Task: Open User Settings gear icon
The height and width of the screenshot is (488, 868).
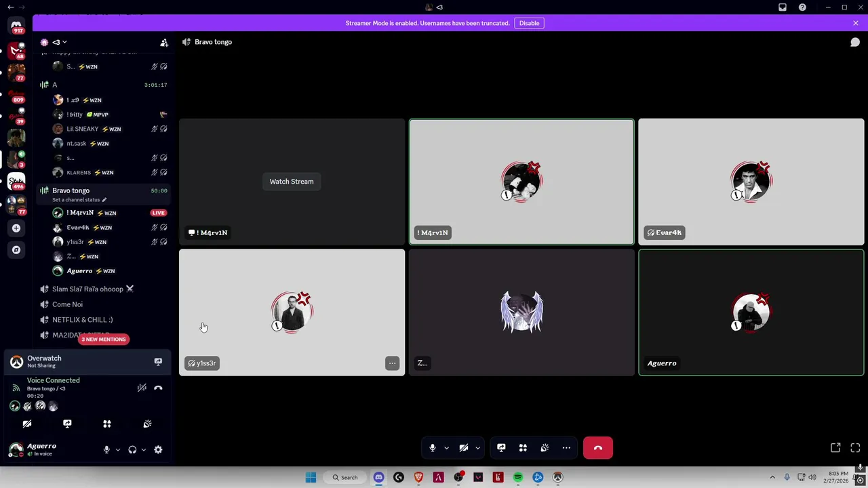Action: [158, 449]
